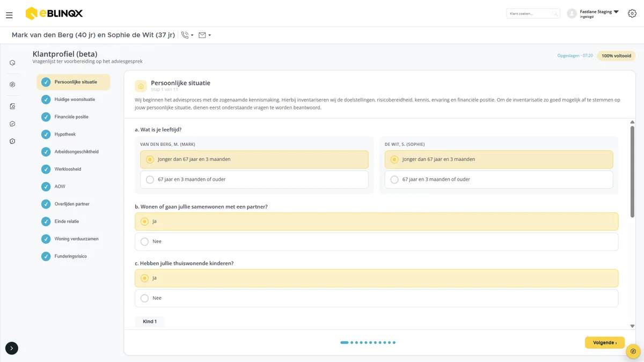Click the yellow floating round button
This screenshot has width=644, height=362.
point(633,351)
